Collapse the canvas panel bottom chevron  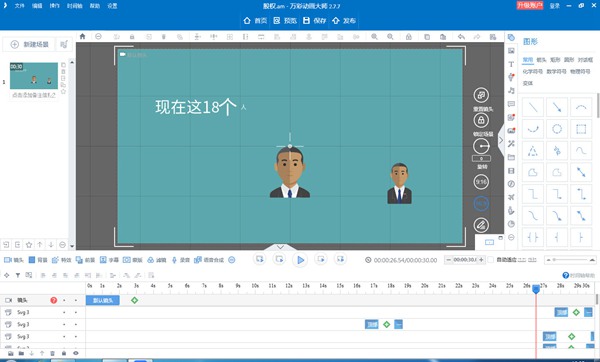click(x=280, y=247)
